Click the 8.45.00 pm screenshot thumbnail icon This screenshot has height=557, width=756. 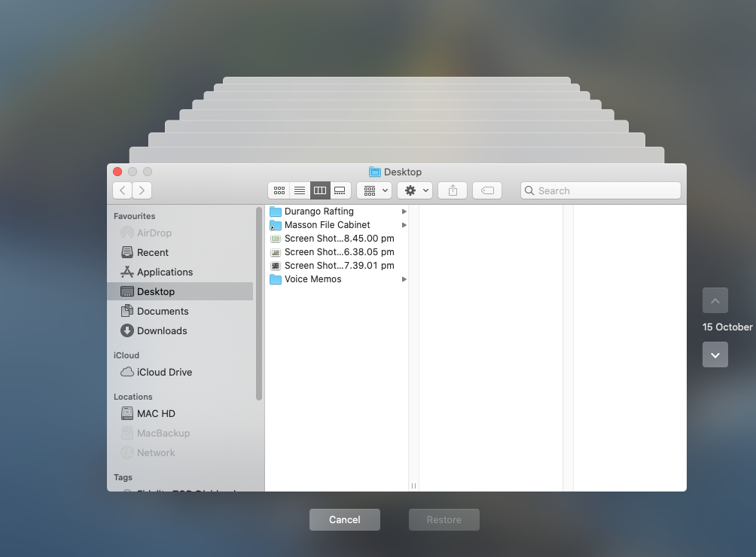click(x=276, y=239)
